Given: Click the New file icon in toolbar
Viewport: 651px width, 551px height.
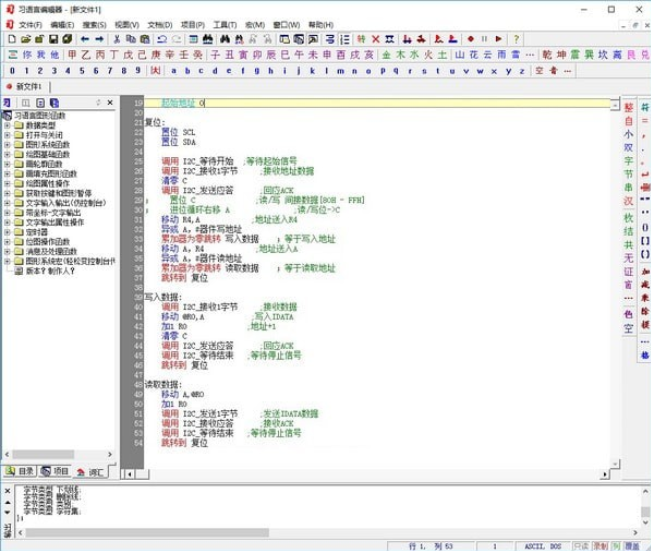Looking at the screenshot, I should [12, 39].
